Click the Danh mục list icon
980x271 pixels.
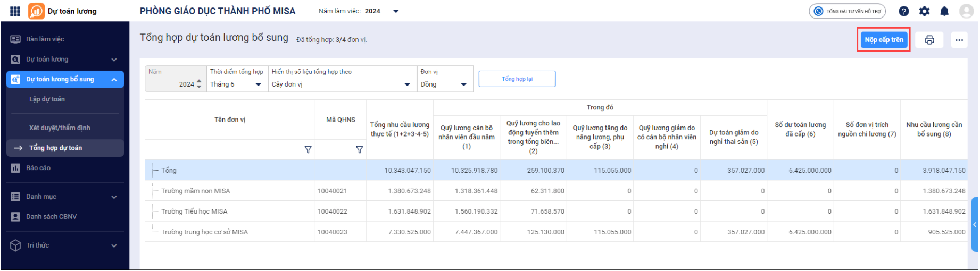(x=15, y=197)
